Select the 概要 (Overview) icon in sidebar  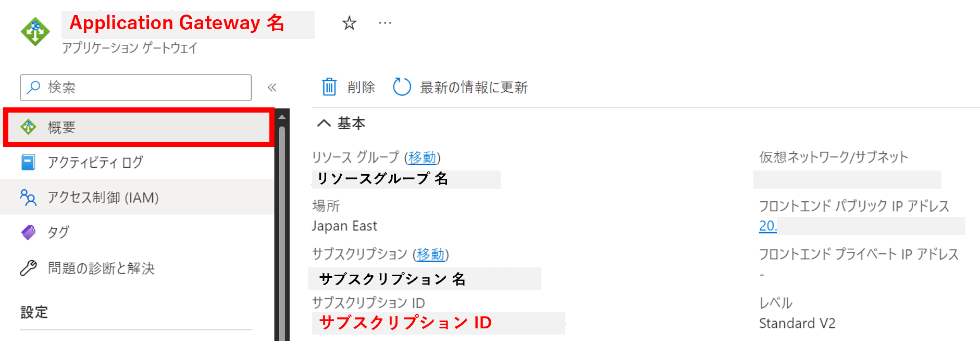(x=29, y=127)
